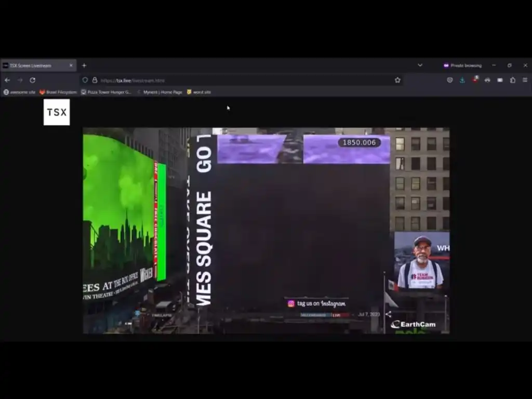Open the Firefox hamburger menu
Screen dimensions: 532x399
(525, 80)
